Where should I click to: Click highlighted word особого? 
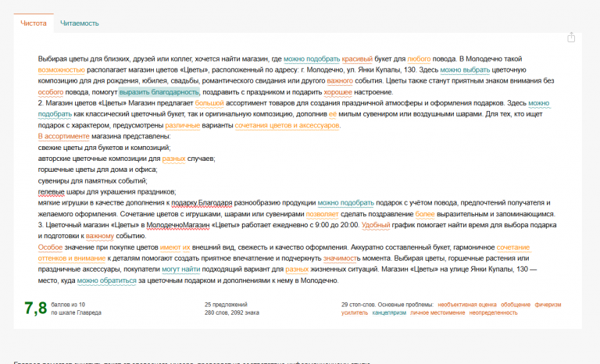point(51,92)
